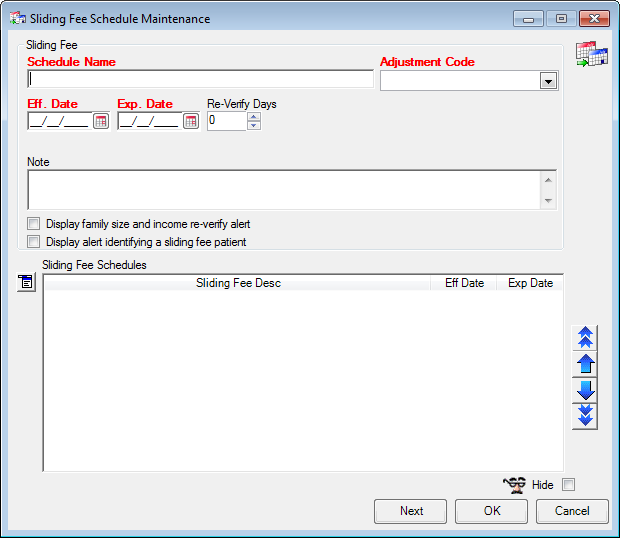This screenshot has width=620, height=538.
Task: Decrease Re-Verify Days with down spinner
Action: (254, 125)
